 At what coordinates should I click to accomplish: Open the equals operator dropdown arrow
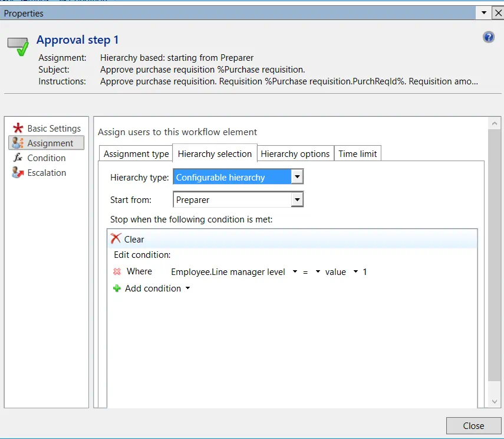point(318,271)
